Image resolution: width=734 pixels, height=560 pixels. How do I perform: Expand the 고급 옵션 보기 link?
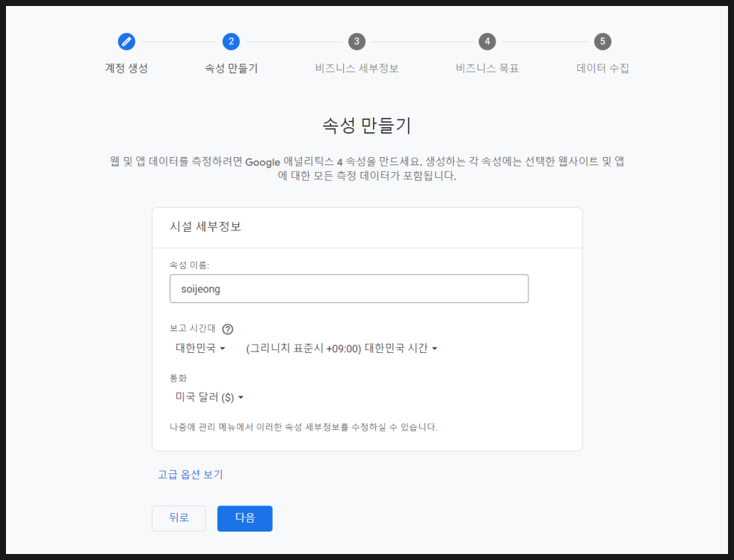tap(190, 474)
